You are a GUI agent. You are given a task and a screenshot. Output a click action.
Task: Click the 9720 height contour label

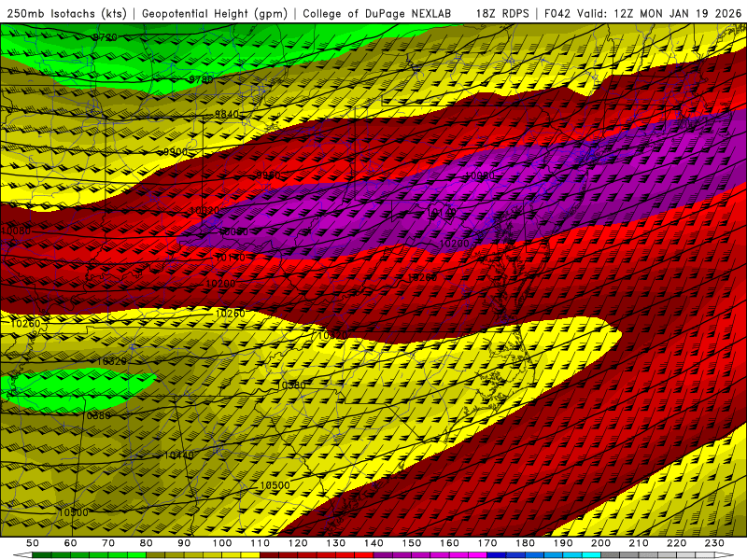[105, 37]
